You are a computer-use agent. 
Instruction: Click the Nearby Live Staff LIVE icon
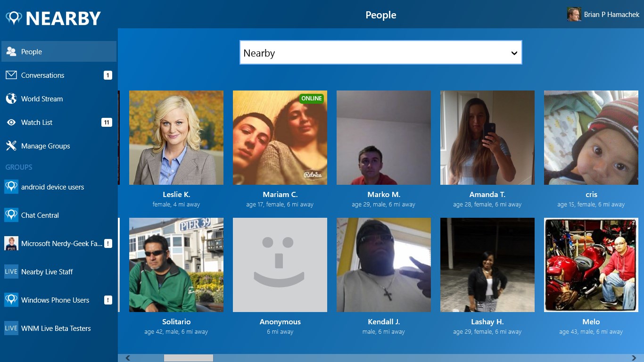[11, 272]
